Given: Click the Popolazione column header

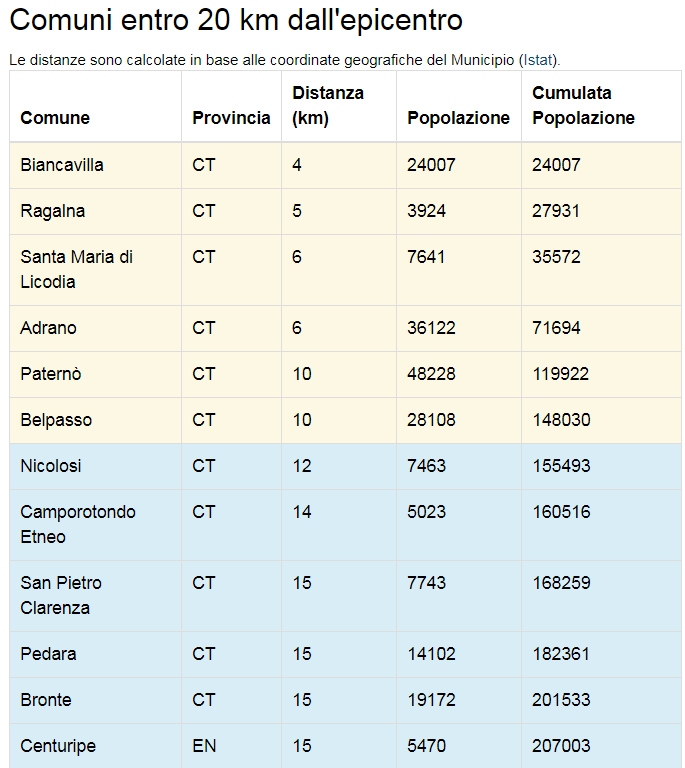Looking at the screenshot, I should tap(458, 118).
